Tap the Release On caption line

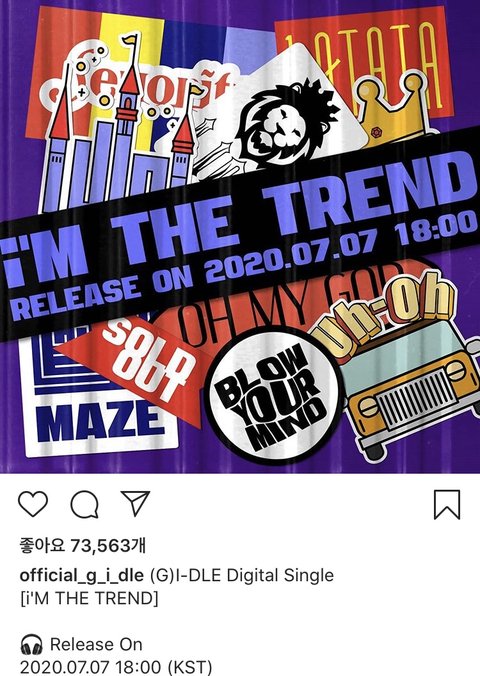96,645
